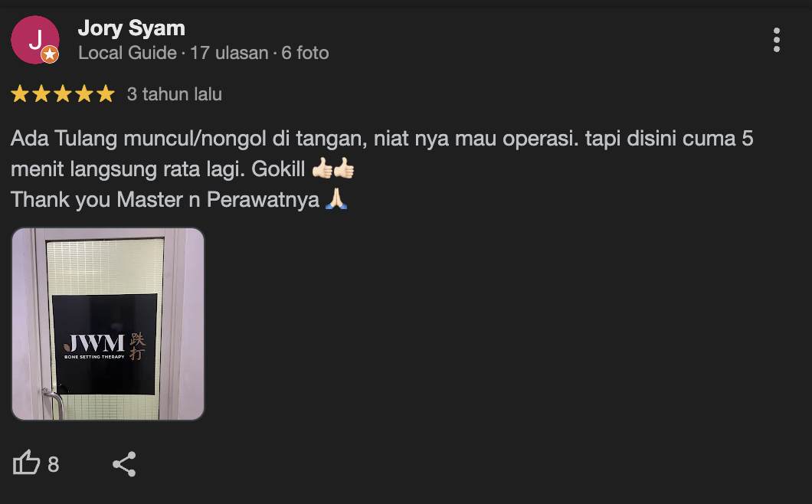Open the JWM door photo thumbnail
Screen dimensions: 812x504
(108, 324)
